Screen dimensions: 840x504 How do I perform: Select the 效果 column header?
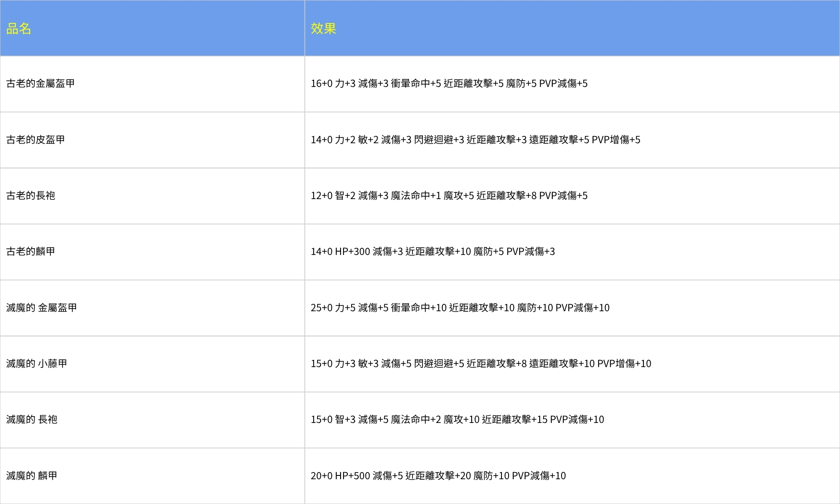pyautogui.click(x=321, y=29)
